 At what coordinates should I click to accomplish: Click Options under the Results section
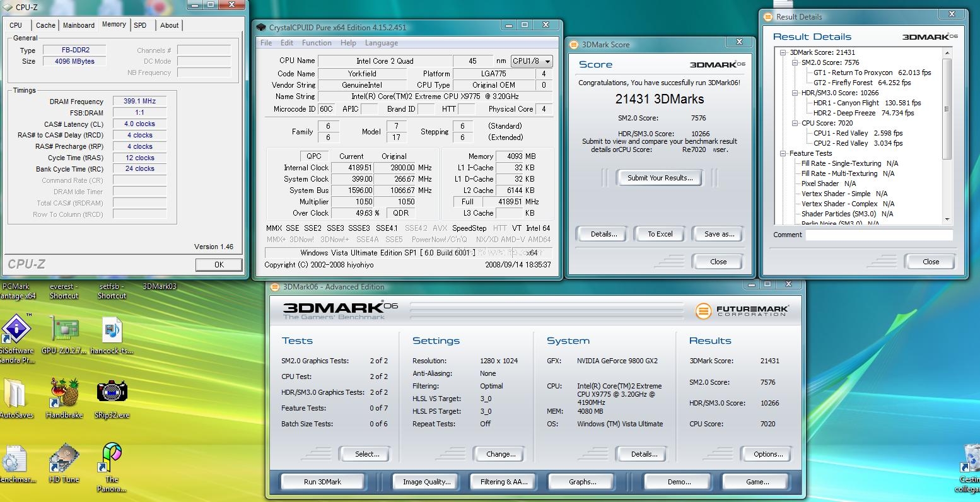click(768, 454)
